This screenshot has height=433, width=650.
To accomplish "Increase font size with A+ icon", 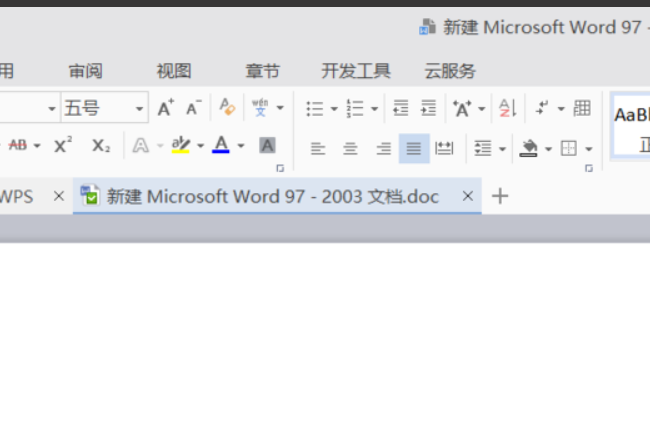I will [x=166, y=108].
